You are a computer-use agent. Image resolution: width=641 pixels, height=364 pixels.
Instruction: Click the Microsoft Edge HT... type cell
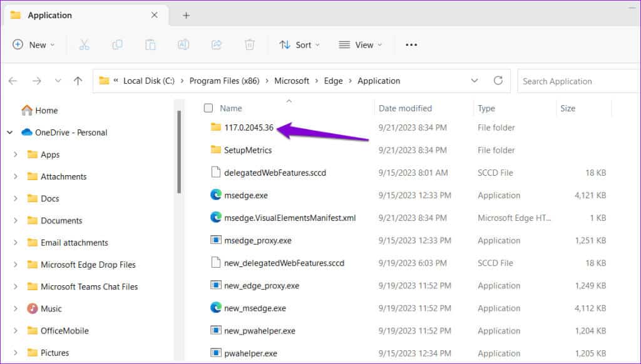[515, 218]
